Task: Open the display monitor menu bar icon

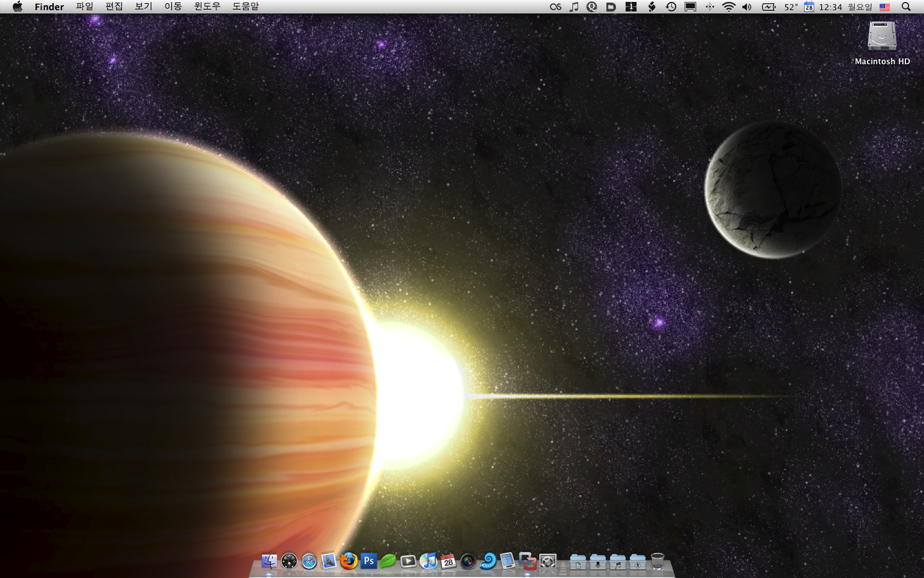Action: pos(690,7)
